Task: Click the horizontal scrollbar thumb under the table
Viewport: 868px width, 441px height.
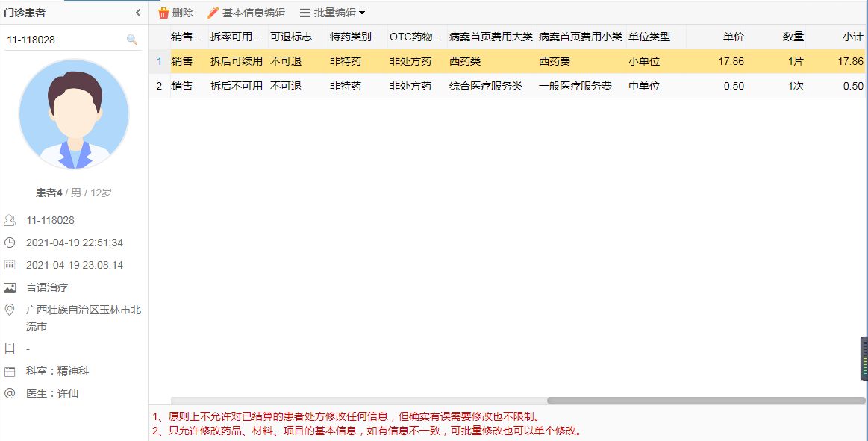Action: [706, 401]
